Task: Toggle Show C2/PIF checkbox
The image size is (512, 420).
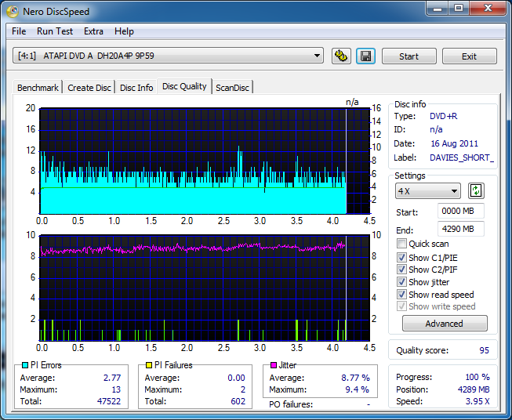Action: (401, 270)
